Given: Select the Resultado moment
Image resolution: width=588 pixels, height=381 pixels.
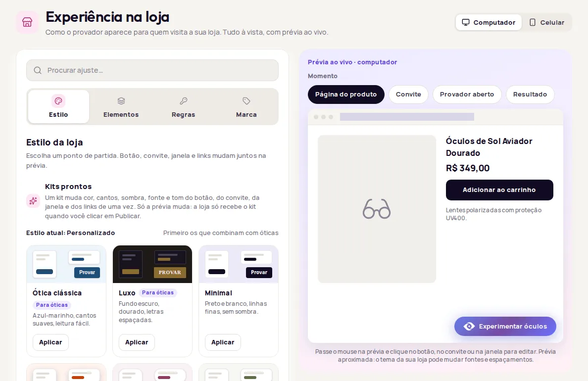Looking at the screenshot, I should pos(530,95).
